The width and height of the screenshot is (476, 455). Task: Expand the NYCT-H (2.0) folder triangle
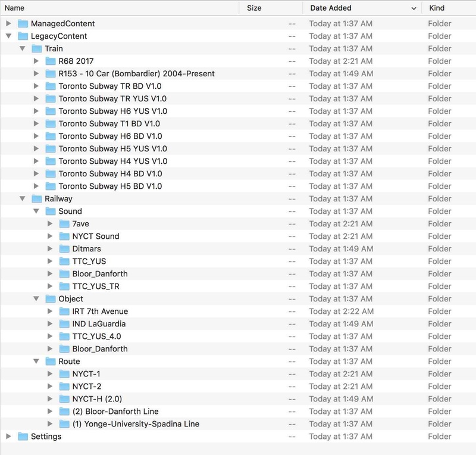click(x=50, y=398)
